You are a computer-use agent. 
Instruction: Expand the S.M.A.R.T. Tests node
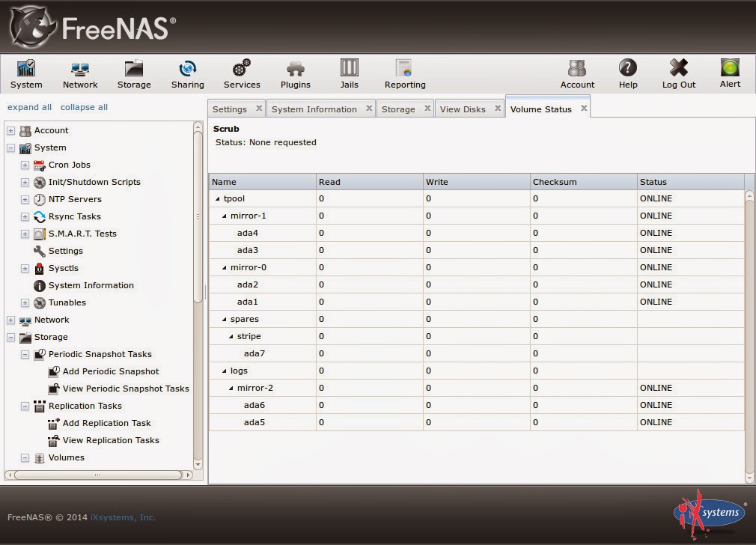[25, 234]
